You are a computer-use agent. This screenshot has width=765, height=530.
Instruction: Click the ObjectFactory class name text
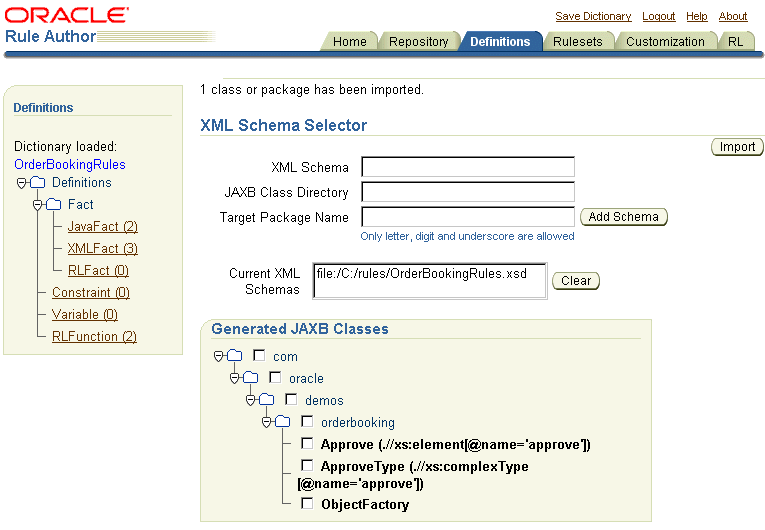click(365, 504)
